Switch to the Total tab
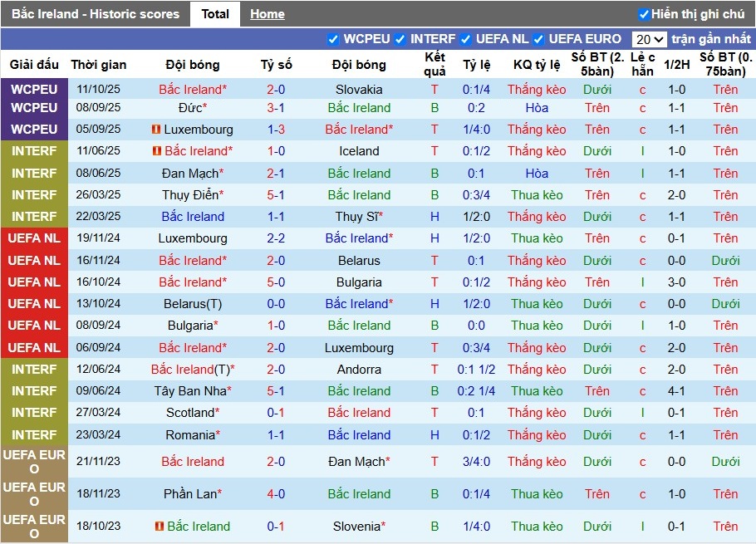 pos(215,14)
